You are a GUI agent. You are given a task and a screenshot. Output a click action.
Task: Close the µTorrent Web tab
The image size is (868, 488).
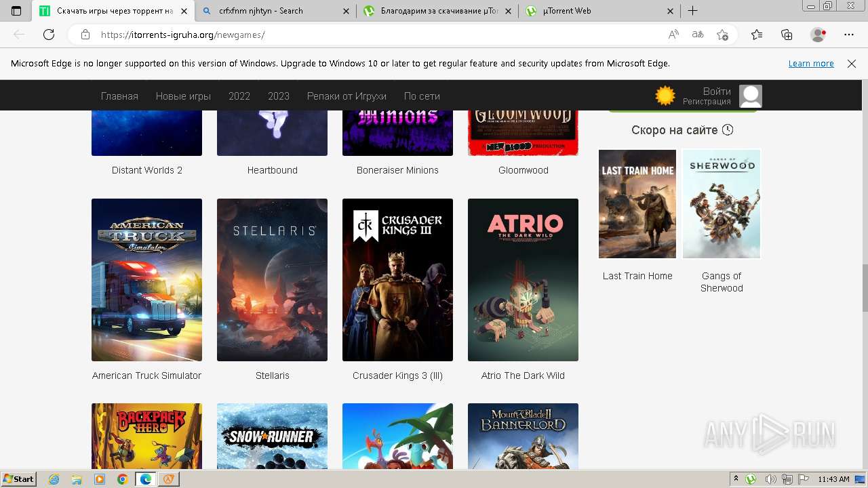[x=671, y=11]
